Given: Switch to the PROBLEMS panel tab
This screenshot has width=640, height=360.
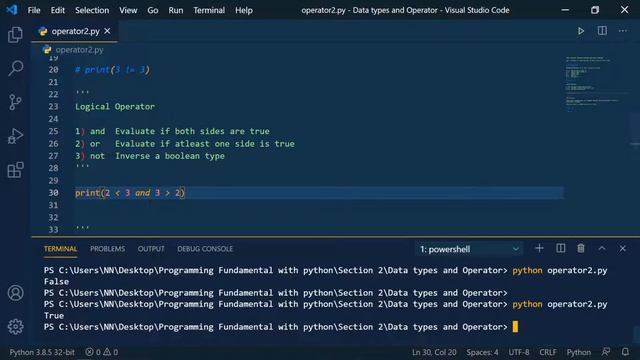Looking at the screenshot, I should point(108,249).
